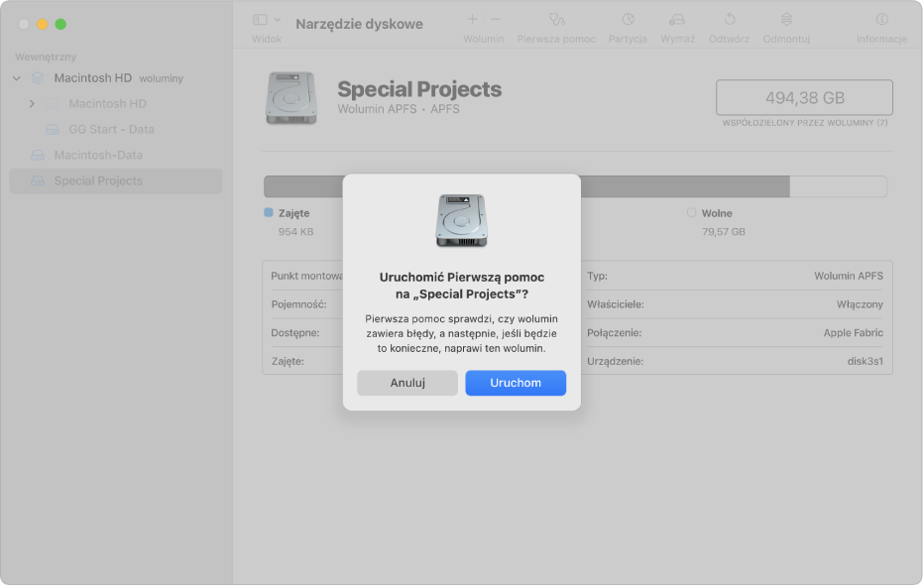Screen dimensions: 923x588
Task: Click the Odtwórz (Restore) toolbar icon
Action: pyautogui.click(x=730, y=20)
